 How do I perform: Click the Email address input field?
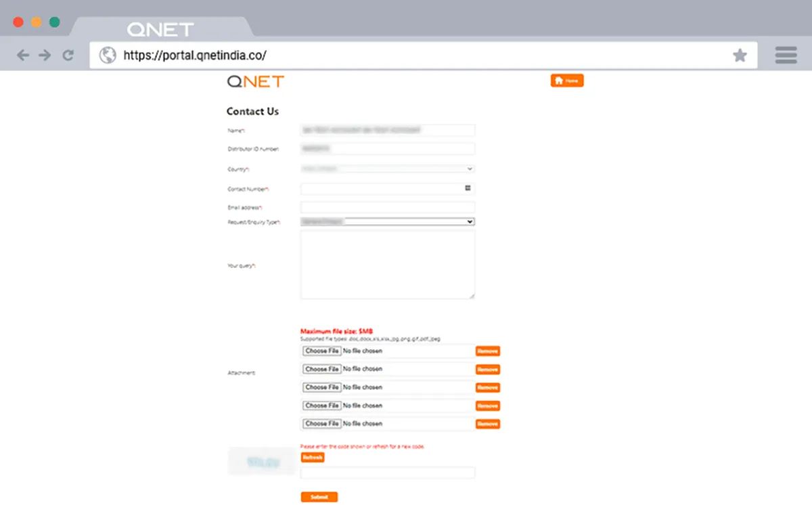tap(387, 206)
